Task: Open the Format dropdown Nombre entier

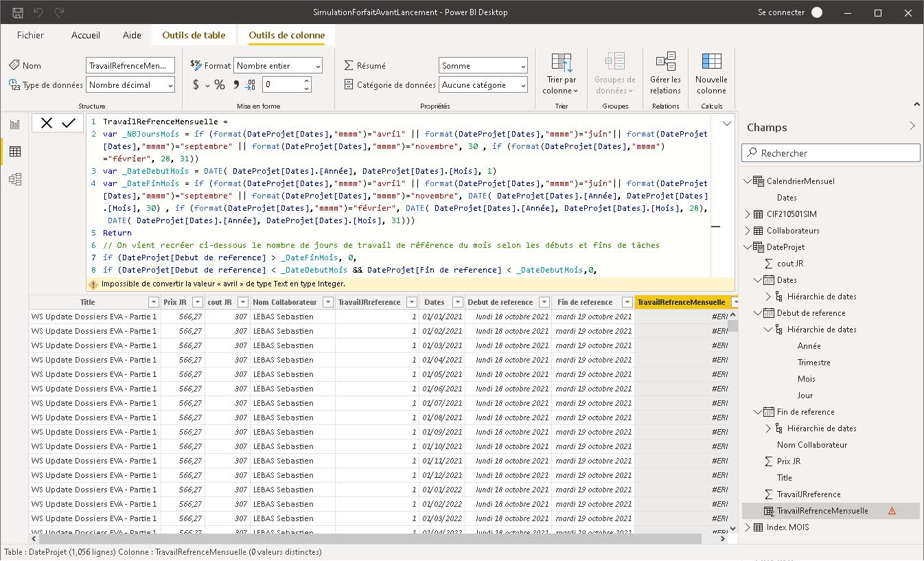Action: tap(278, 65)
